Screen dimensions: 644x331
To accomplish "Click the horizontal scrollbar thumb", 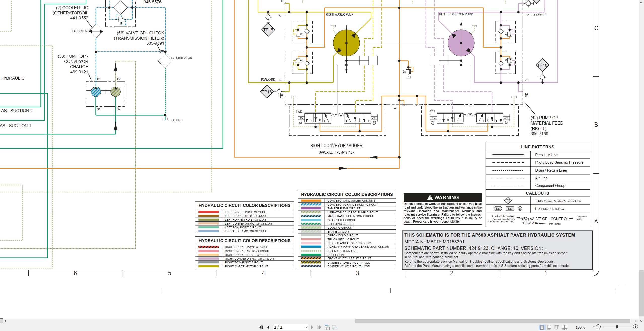I will pyautogui.click(x=492, y=321).
